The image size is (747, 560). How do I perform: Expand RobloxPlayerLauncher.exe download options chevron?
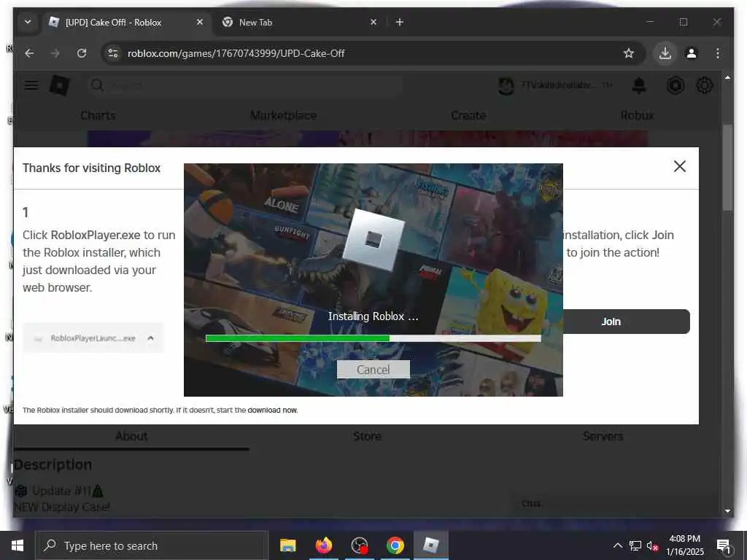coord(150,338)
